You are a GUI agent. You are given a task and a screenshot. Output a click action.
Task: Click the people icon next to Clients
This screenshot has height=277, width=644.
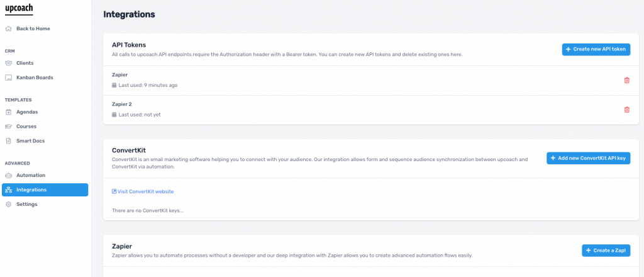pos(8,64)
